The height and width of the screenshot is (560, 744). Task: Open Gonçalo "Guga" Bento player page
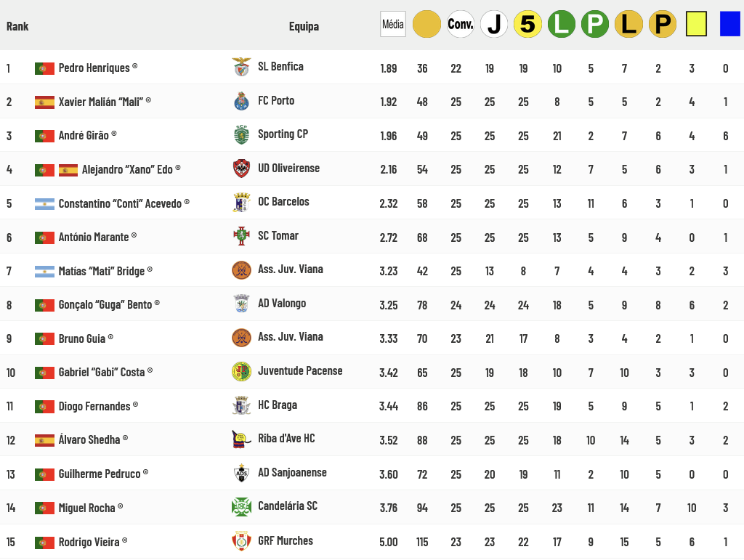105,304
